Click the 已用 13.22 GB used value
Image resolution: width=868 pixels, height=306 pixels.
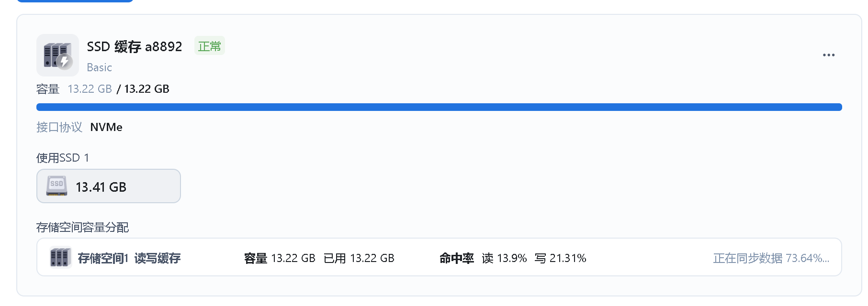(x=359, y=258)
